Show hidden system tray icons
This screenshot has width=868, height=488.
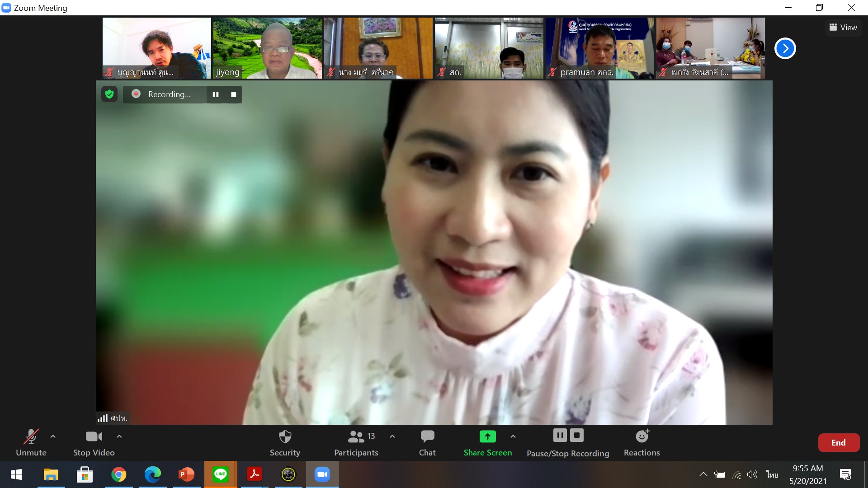(703, 474)
